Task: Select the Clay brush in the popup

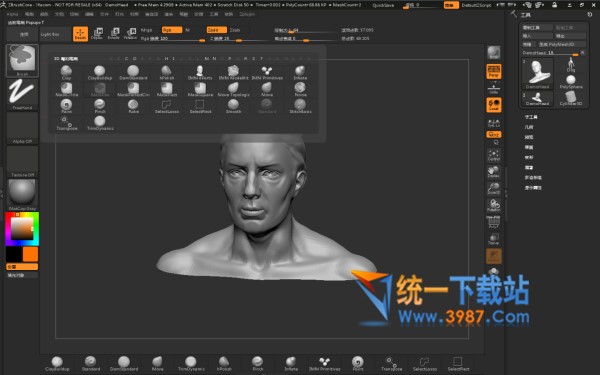Action: [66, 72]
